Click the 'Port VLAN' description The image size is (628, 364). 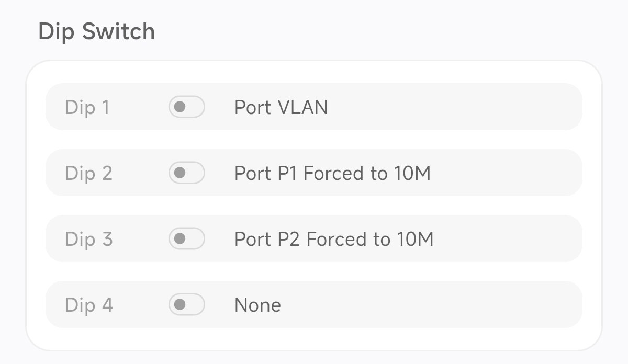pyautogui.click(x=281, y=107)
